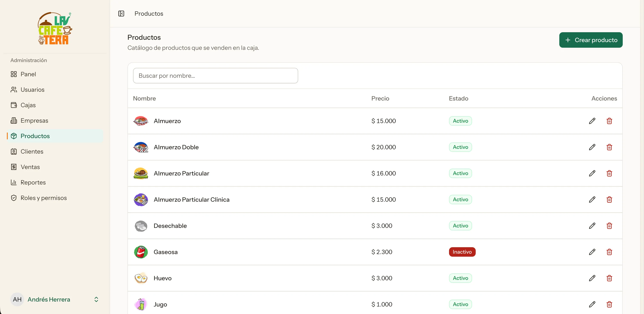Screen dimensions: 644x314
Task: Click the Gaseosa product thumbnail
Action: [141, 252]
